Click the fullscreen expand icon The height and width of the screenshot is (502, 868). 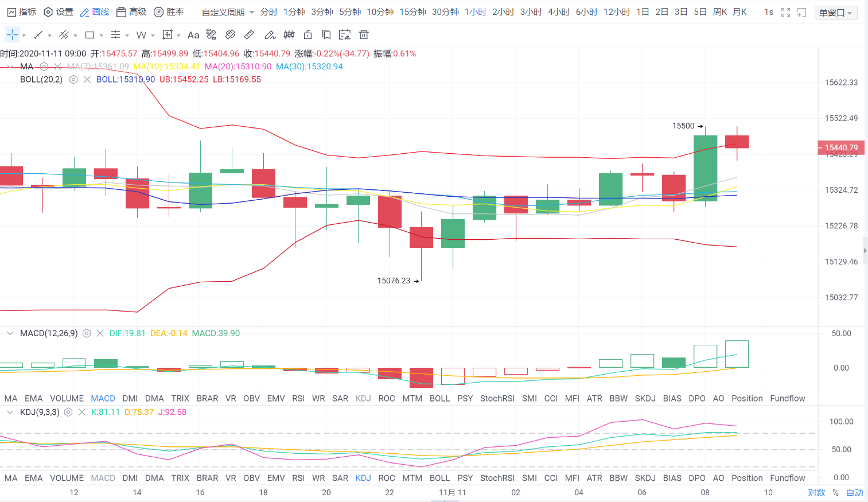click(x=786, y=12)
